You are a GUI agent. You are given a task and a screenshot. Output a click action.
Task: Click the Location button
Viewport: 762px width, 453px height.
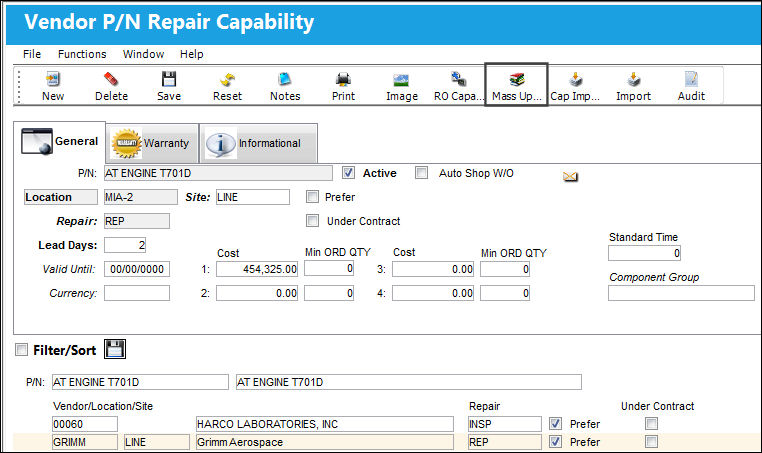pyautogui.click(x=61, y=197)
